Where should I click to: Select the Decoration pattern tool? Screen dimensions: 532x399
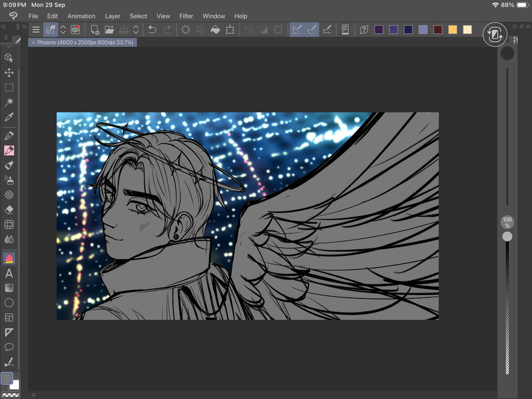[x=9, y=195]
